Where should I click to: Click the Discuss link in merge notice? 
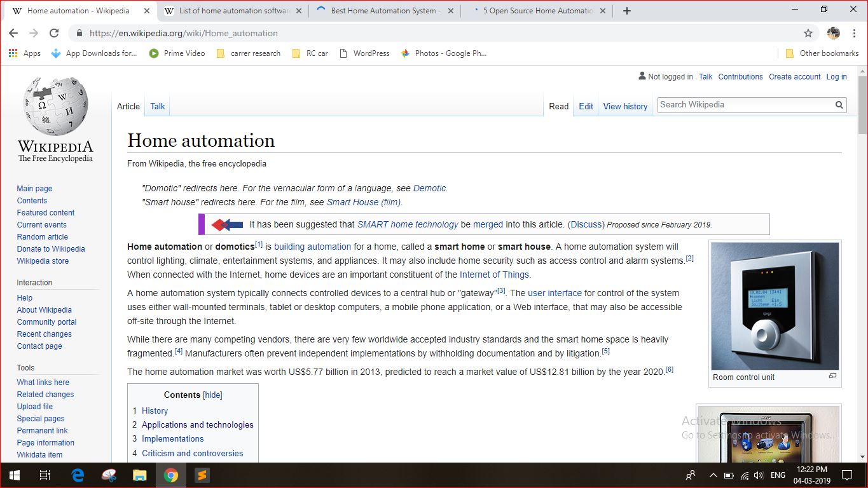(586, 224)
